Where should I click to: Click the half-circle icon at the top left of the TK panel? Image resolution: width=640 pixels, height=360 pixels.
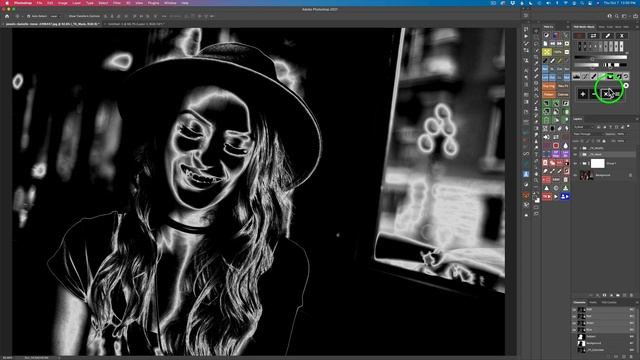pos(547,35)
